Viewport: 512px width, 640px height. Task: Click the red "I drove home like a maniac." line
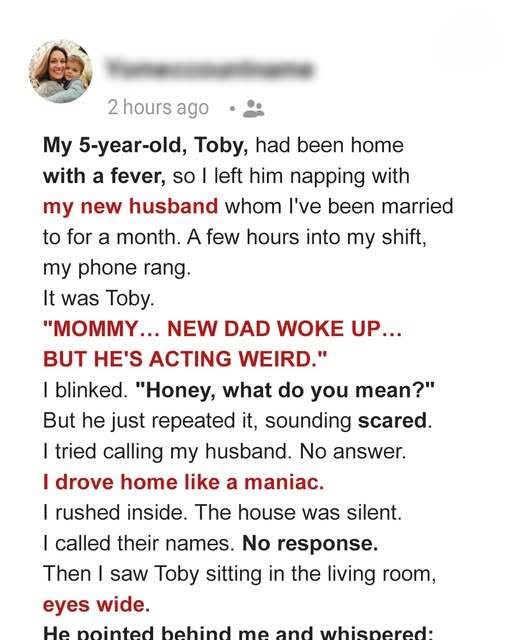[x=183, y=482]
